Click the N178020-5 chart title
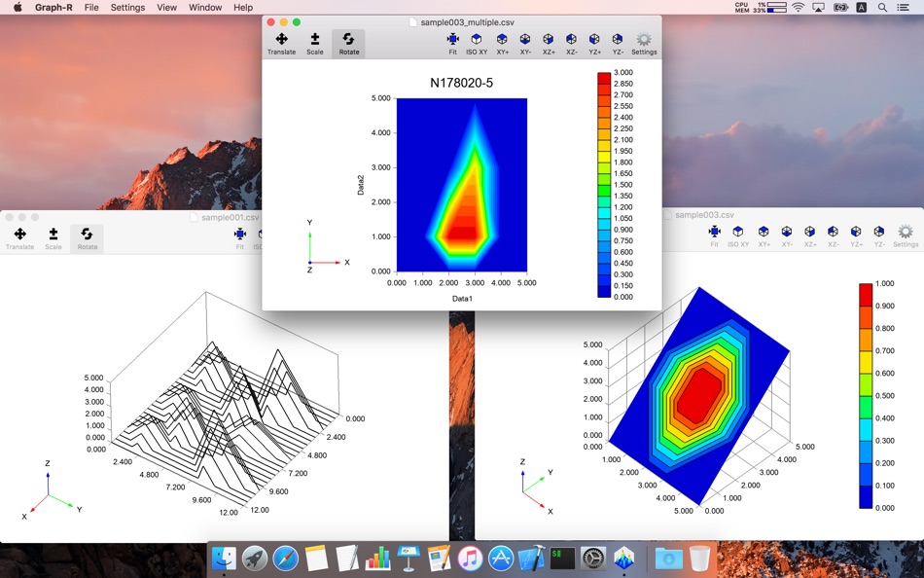924x578 pixels. point(461,83)
